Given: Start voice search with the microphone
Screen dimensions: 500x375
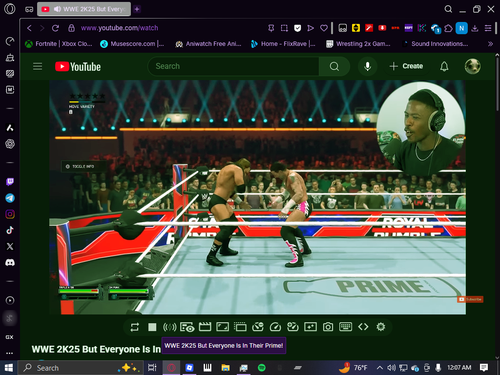Looking at the screenshot, I should pyautogui.click(x=367, y=66).
